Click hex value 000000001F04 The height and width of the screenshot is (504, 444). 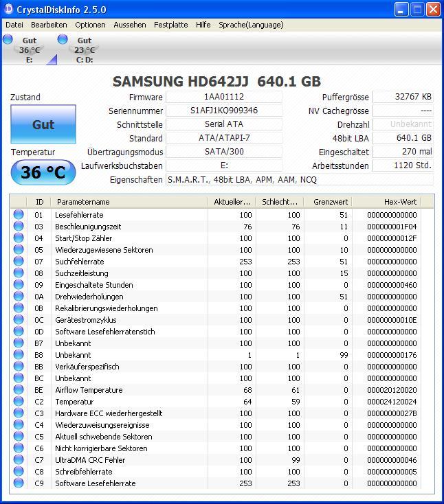392,227
